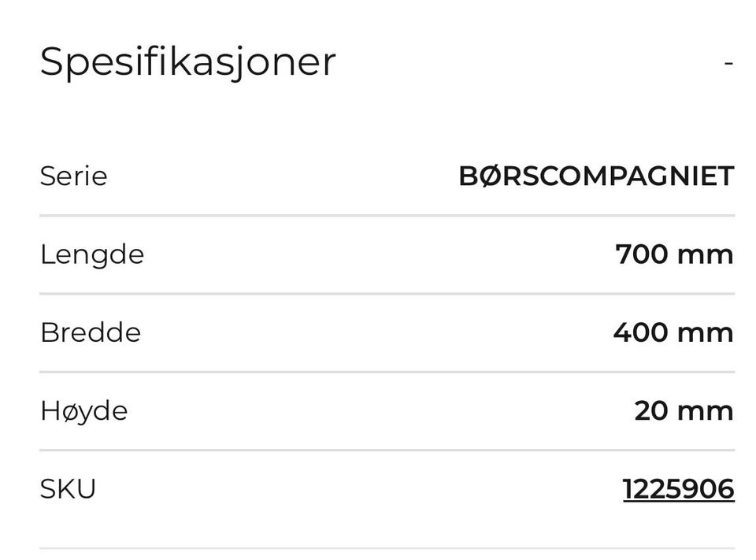Click the 700 mm length value
Image resolution: width=756 pixels, height=560 pixels.
[x=675, y=254]
